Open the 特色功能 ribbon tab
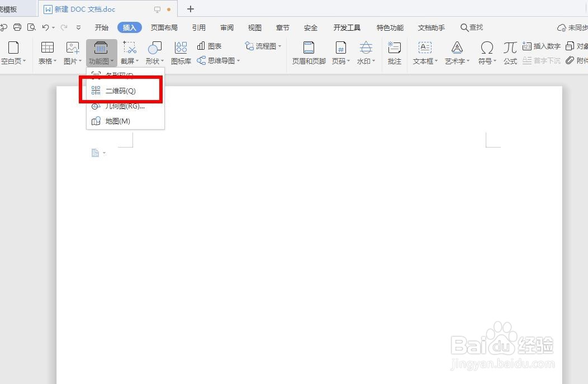Screen dimensions: 588x384 [390, 27]
